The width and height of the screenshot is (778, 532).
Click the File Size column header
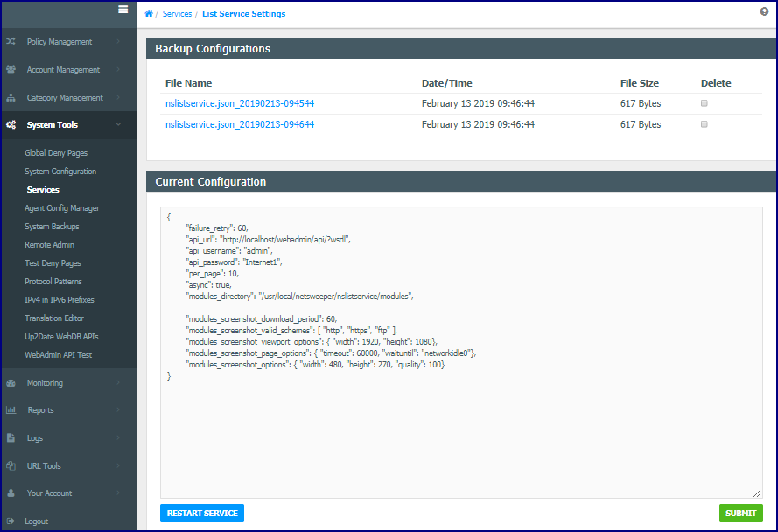coord(640,83)
